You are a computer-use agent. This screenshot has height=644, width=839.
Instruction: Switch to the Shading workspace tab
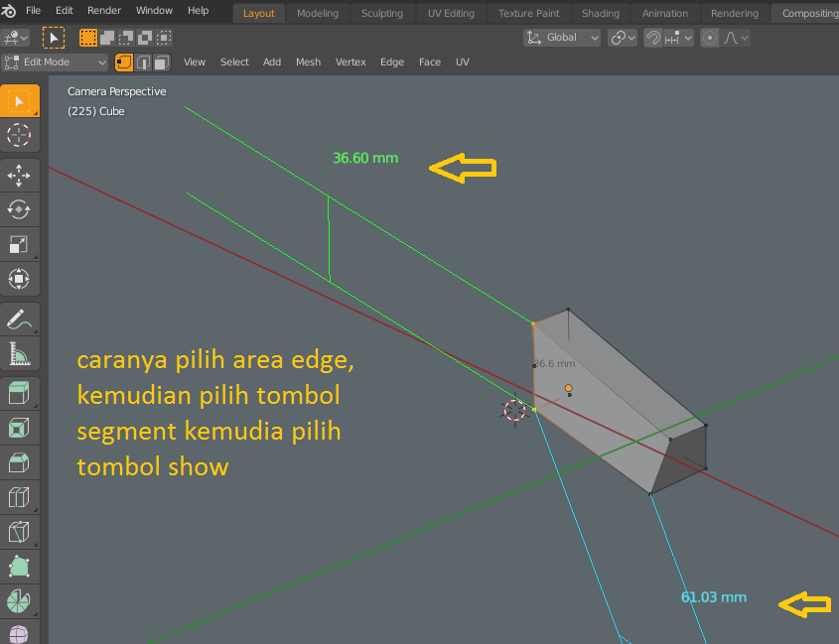(x=601, y=13)
